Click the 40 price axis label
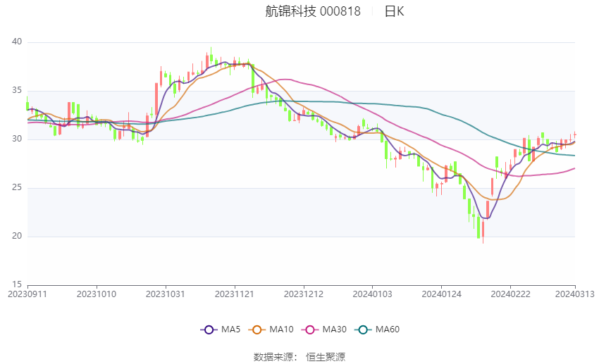Screen dimensions: 599x364 [x=17, y=42]
